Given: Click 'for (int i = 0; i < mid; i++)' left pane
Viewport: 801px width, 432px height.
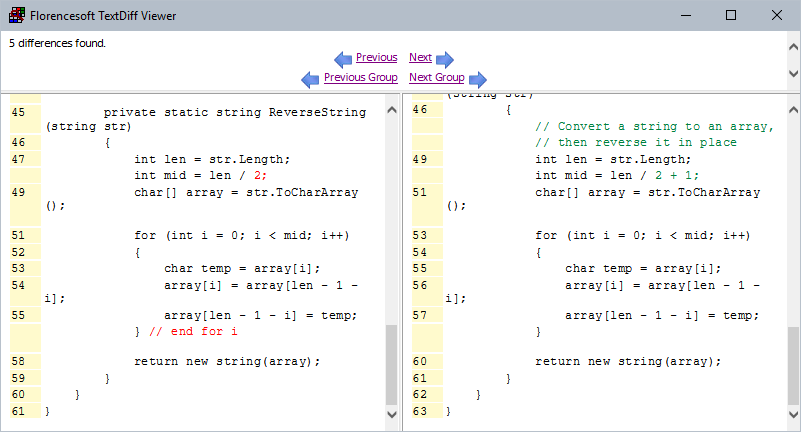Looking at the screenshot, I should point(242,235).
